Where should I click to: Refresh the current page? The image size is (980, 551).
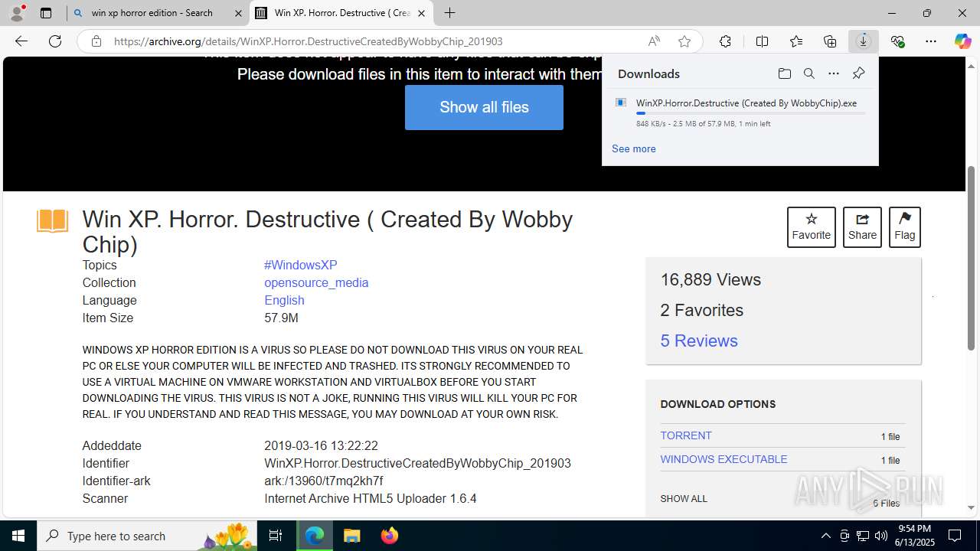[55, 41]
